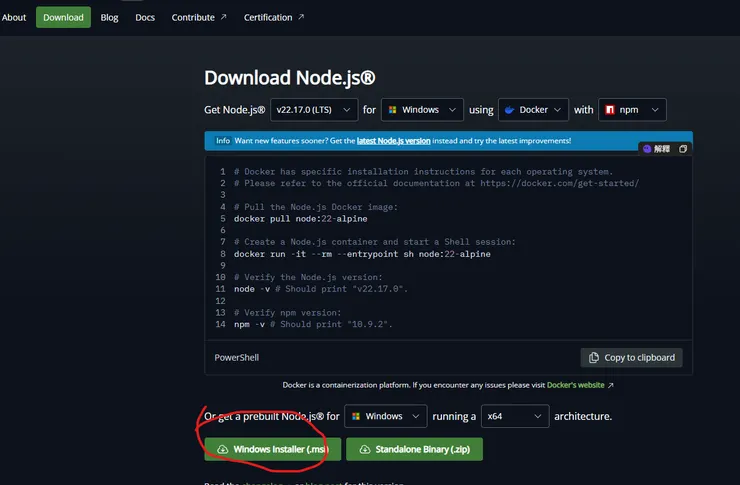Download the Windows Installer (.msi)
This screenshot has height=485, width=740.
(x=273, y=449)
